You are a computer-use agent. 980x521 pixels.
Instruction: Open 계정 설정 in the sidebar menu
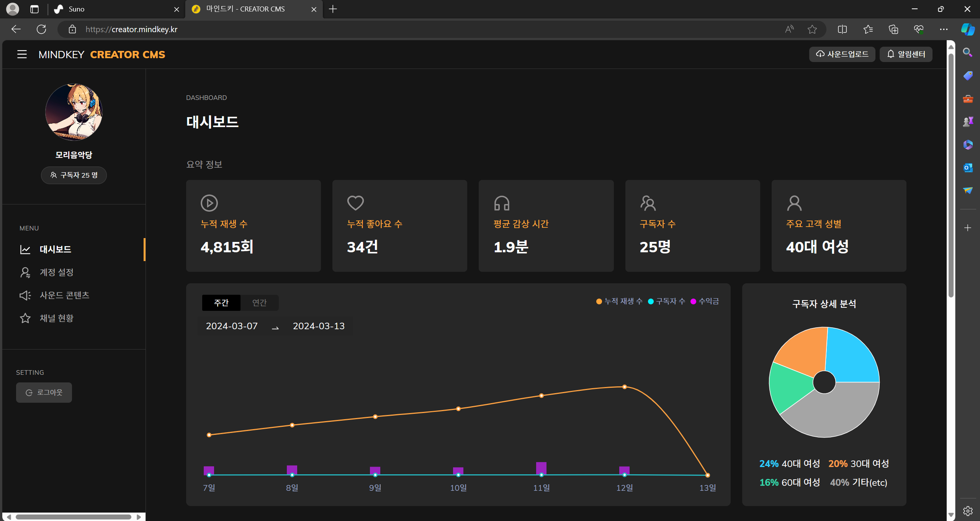56,272
